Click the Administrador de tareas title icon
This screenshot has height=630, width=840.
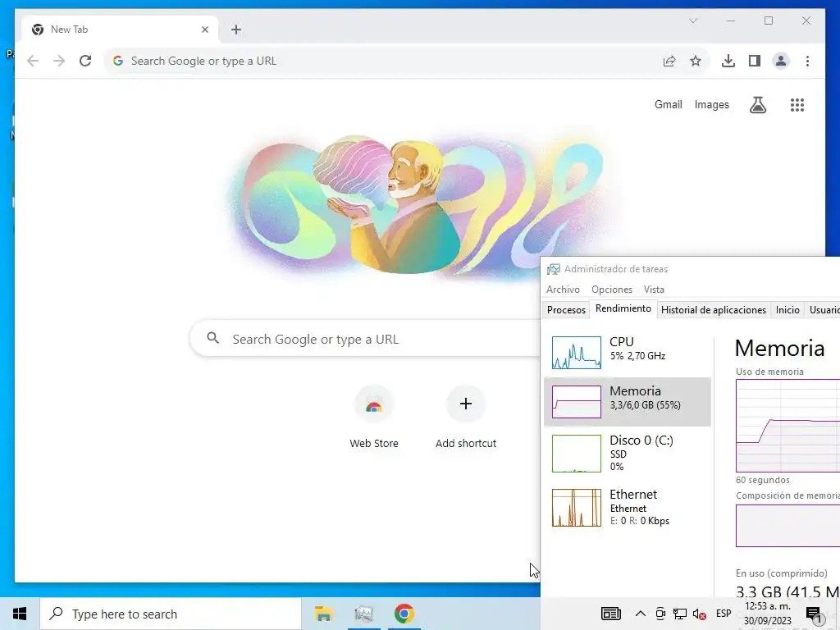pyautogui.click(x=554, y=269)
